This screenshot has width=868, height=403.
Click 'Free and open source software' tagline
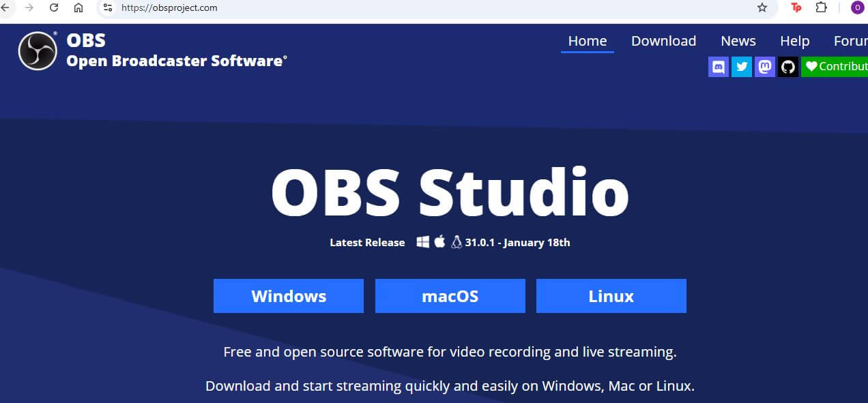(x=450, y=353)
